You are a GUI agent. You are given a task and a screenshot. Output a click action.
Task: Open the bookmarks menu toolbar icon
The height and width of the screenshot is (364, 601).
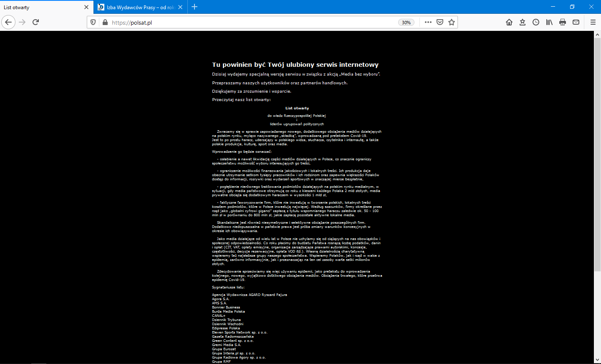pos(523,22)
